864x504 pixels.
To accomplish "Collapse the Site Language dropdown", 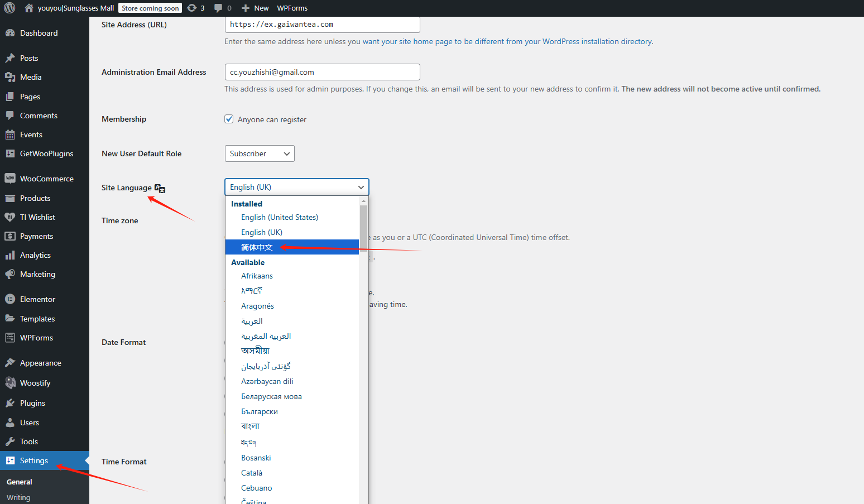I will pos(296,187).
